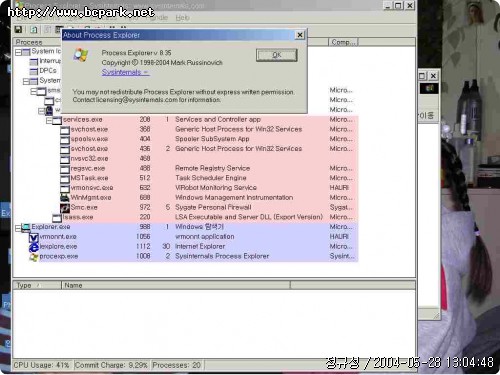Click Sygat... company in Smc.exe row
The width and height of the screenshot is (500, 375).
pos(341,207)
